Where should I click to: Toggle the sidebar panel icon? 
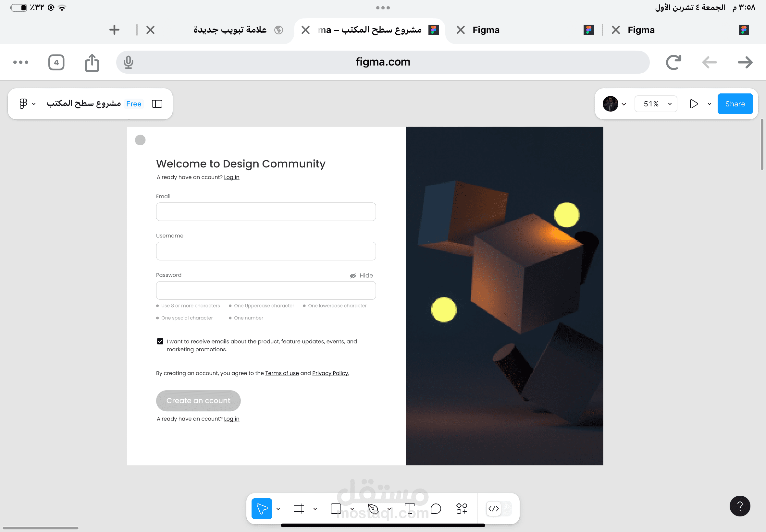coord(157,104)
